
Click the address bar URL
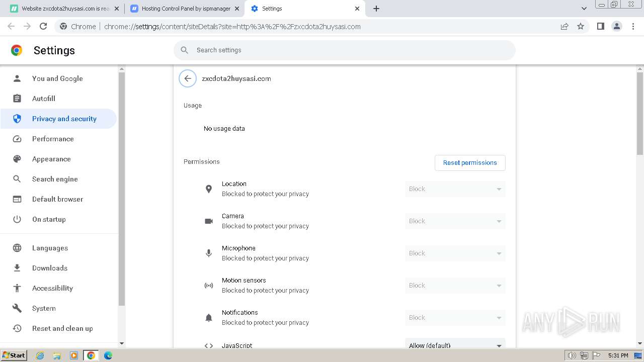click(x=232, y=27)
